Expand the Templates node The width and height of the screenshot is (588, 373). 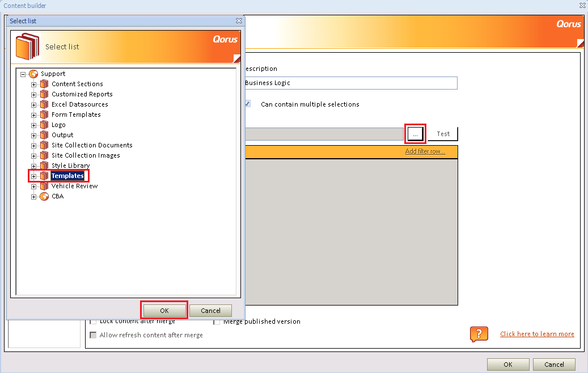click(x=34, y=176)
